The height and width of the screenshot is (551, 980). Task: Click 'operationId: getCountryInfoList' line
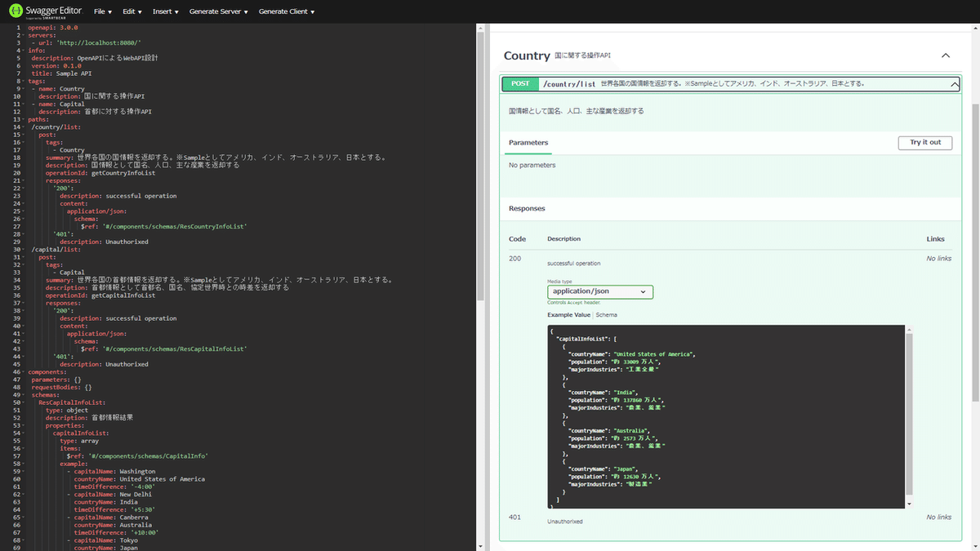tap(100, 172)
